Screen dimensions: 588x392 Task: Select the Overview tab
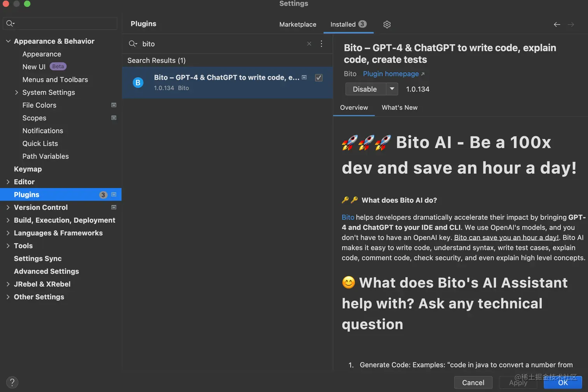pos(354,108)
